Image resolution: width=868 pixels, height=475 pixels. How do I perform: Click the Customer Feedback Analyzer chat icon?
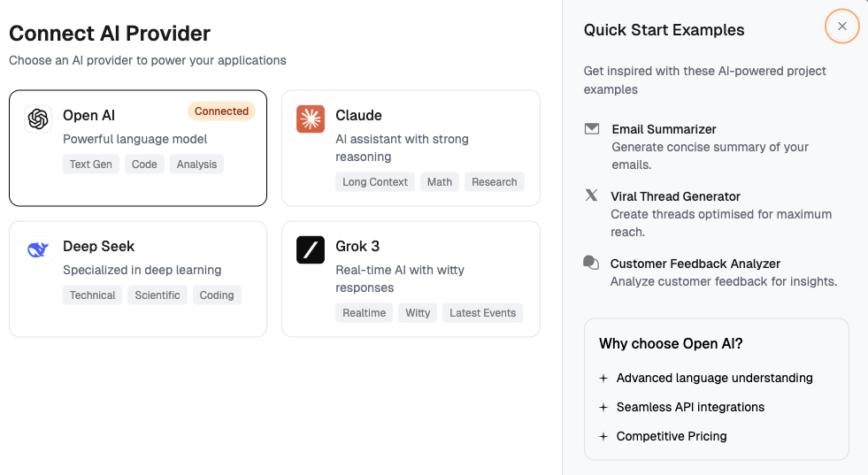tap(591, 263)
